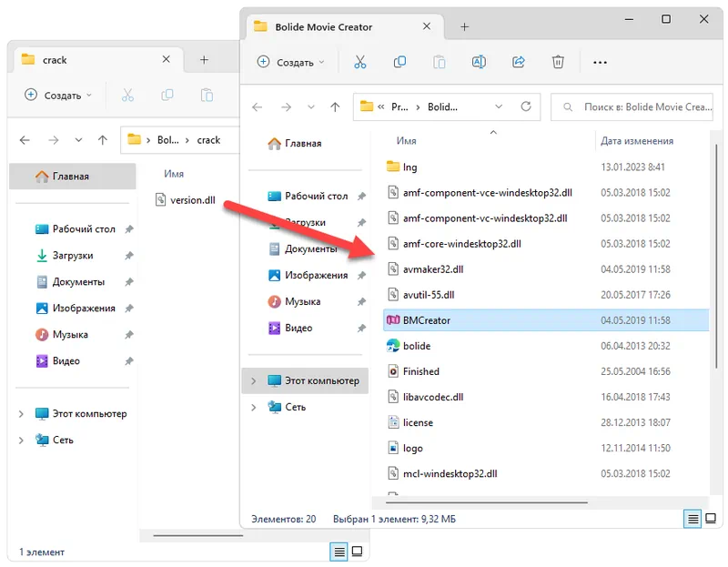Open Создать dropdown in crack window
This screenshot has width=728, height=567.
(x=58, y=96)
